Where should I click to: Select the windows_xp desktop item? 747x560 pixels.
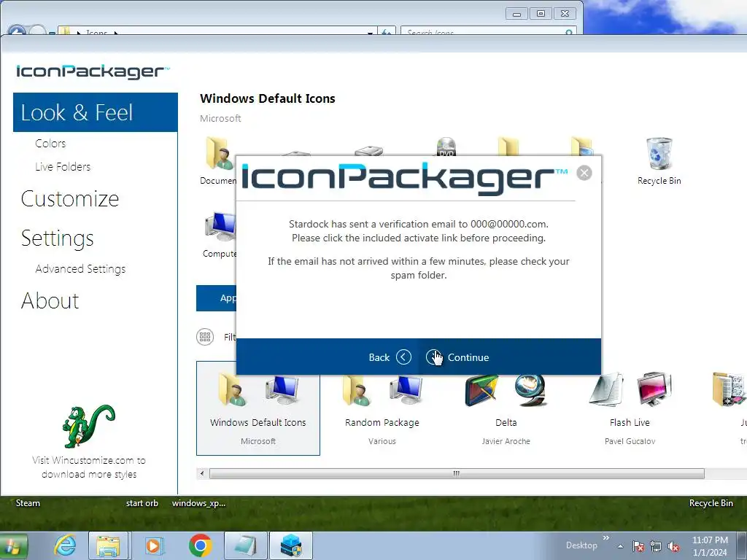pos(198,503)
